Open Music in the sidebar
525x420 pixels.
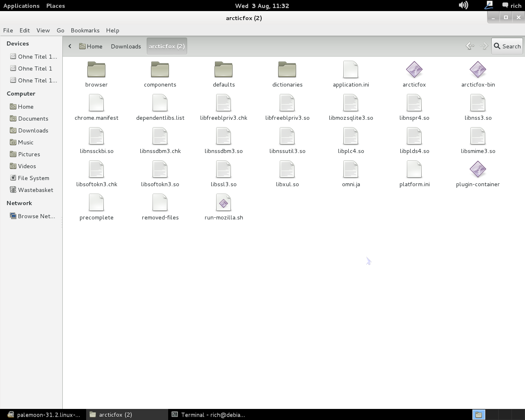coord(22,142)
